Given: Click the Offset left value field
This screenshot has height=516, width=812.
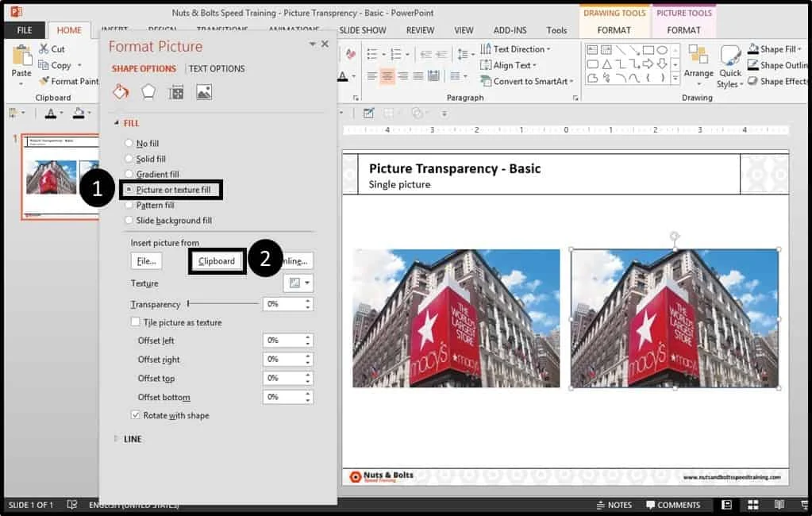Looking at the screenshot, I should tap(284, 341).
